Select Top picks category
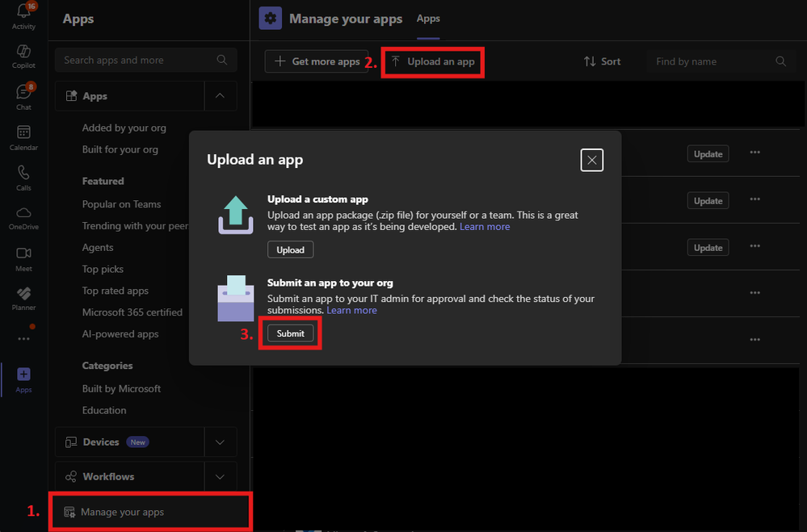The image size is (807, 532). pos(103,269)
